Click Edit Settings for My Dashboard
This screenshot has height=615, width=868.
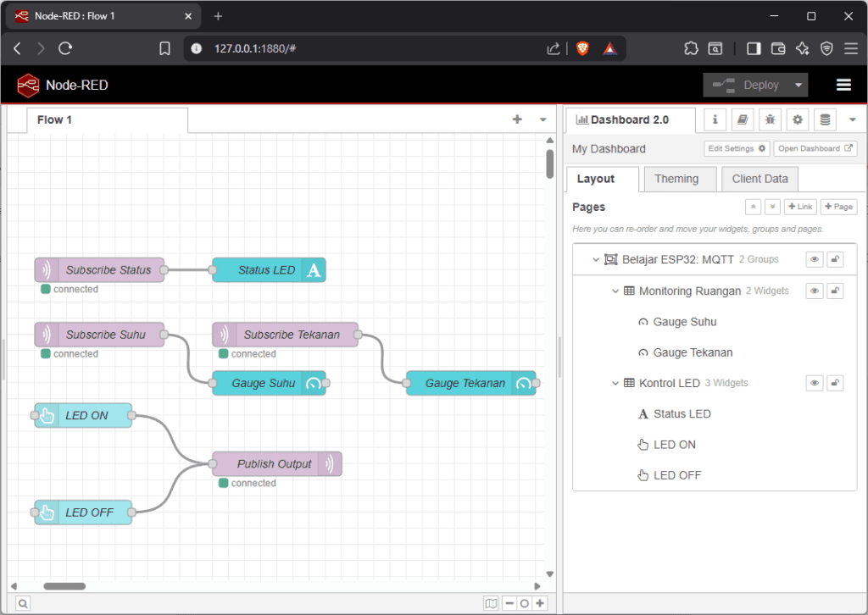click(737, 149)
